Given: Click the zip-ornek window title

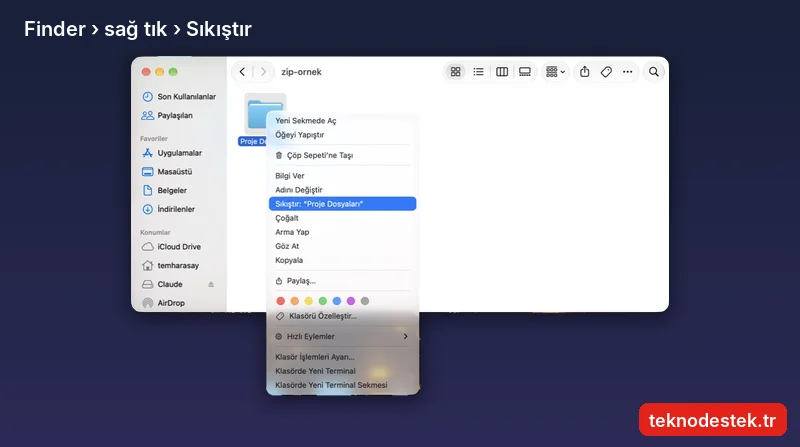Looking at the screenshot, I should 301,72.
